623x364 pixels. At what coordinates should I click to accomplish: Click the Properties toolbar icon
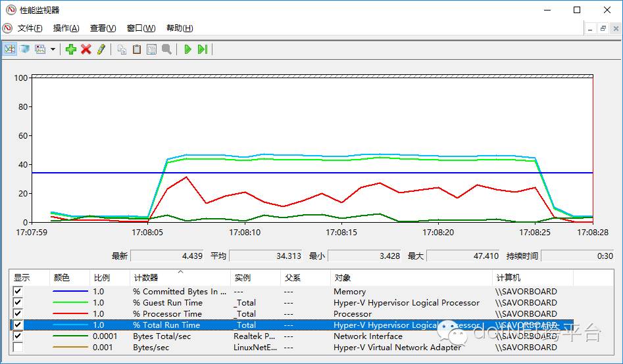click(151, 49)
